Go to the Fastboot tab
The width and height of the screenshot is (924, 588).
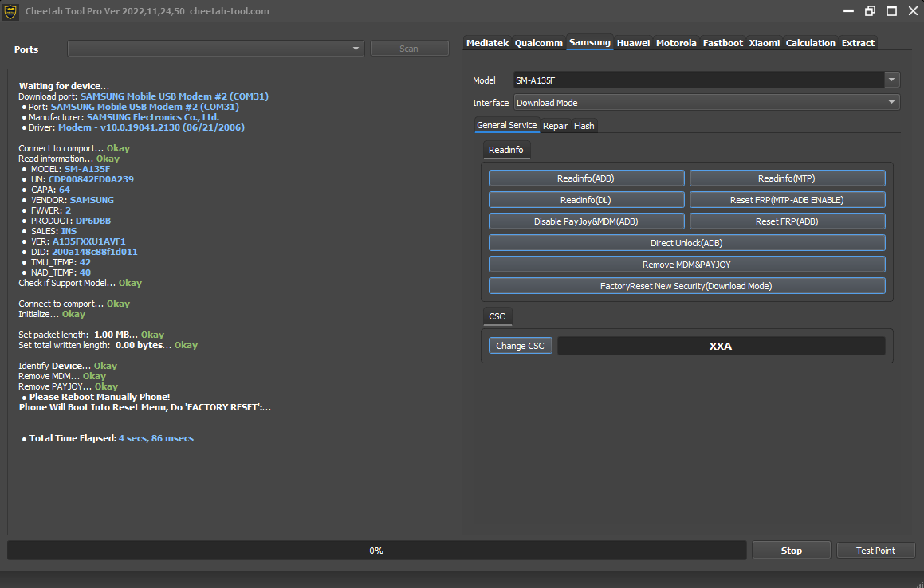click(x=722, y=43)
